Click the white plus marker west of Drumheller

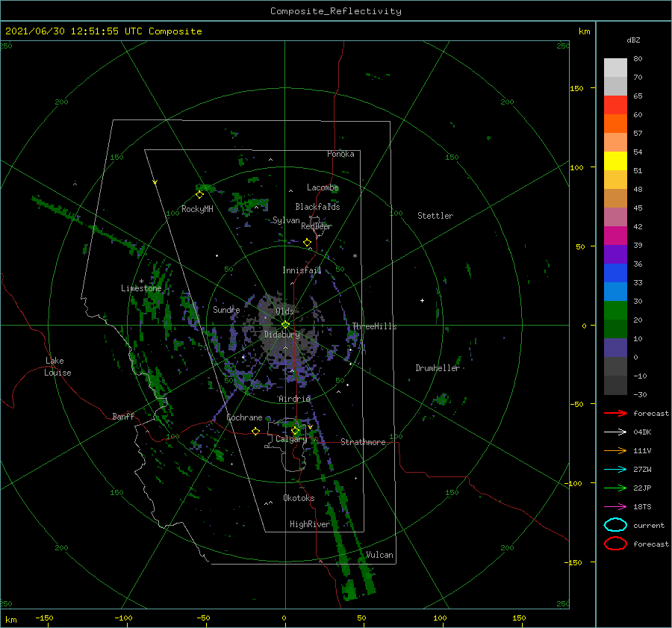[x=422, y=300]
